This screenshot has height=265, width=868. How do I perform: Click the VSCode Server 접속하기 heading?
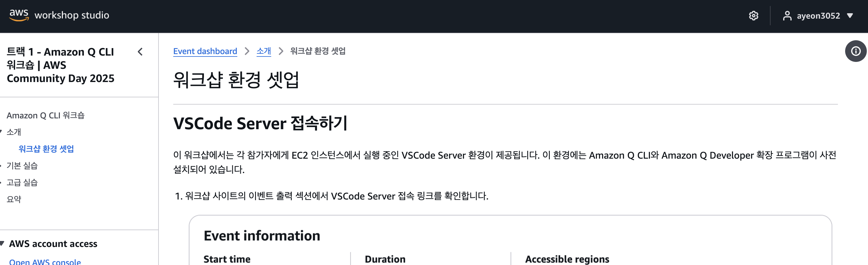(260, 123)
